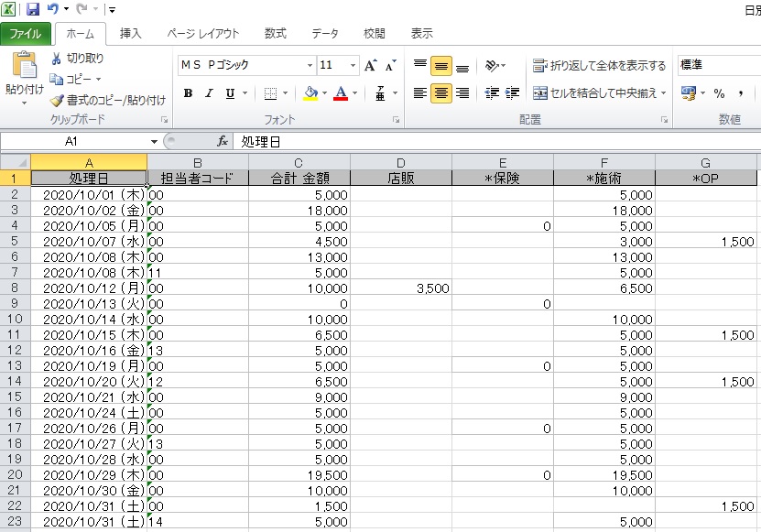761x532 pixels.
Task: Open the 表示 tab
Action: point(422,34)
